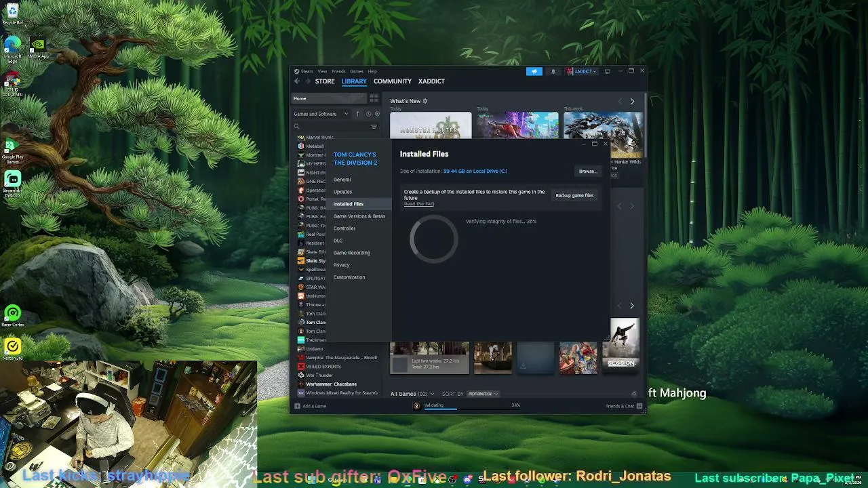868x488 pixels.
Task: Show next What's New items
Action: [x=632, y=101]
